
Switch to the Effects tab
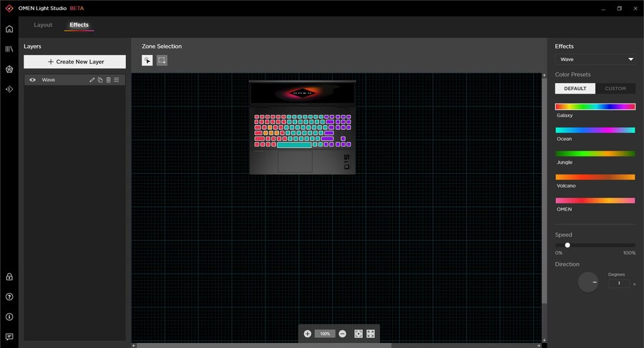point(79,25)
